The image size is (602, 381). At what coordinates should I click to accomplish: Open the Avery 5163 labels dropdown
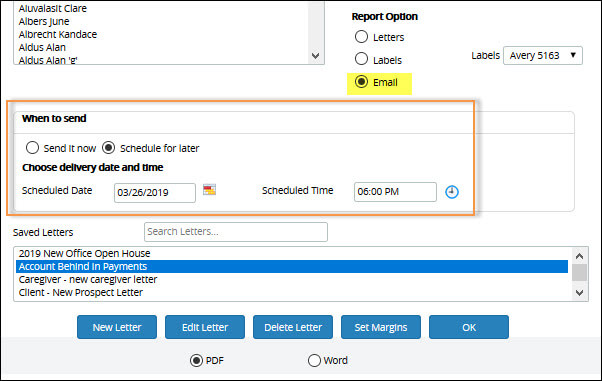pyautogui.click(x=542, y=56)
